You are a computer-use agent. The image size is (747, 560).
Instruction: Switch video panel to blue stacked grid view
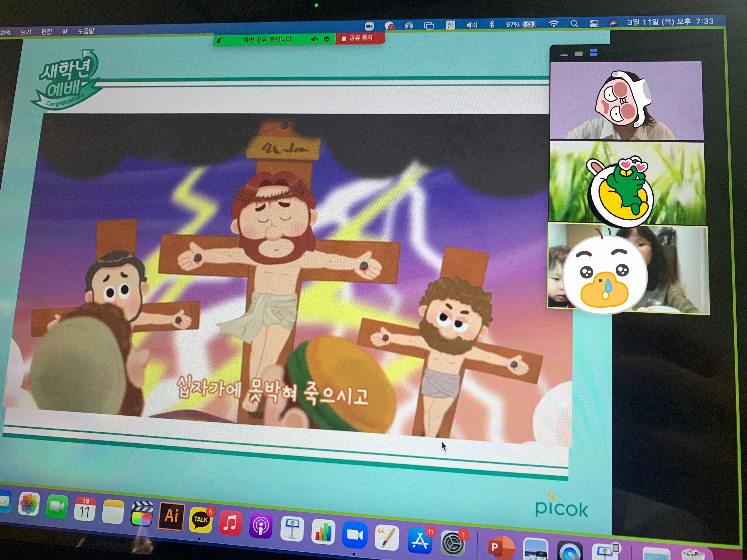click(593, 53)
